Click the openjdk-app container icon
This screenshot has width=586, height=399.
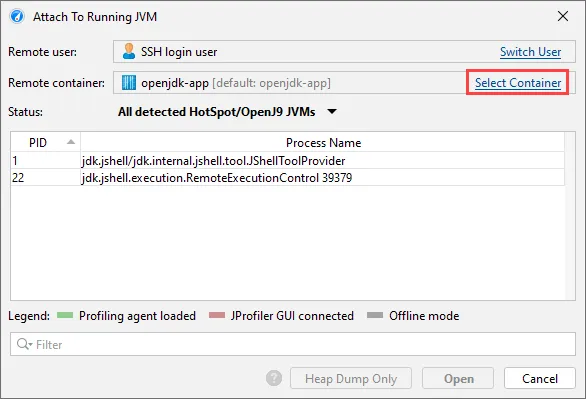[x=129, y=83]
